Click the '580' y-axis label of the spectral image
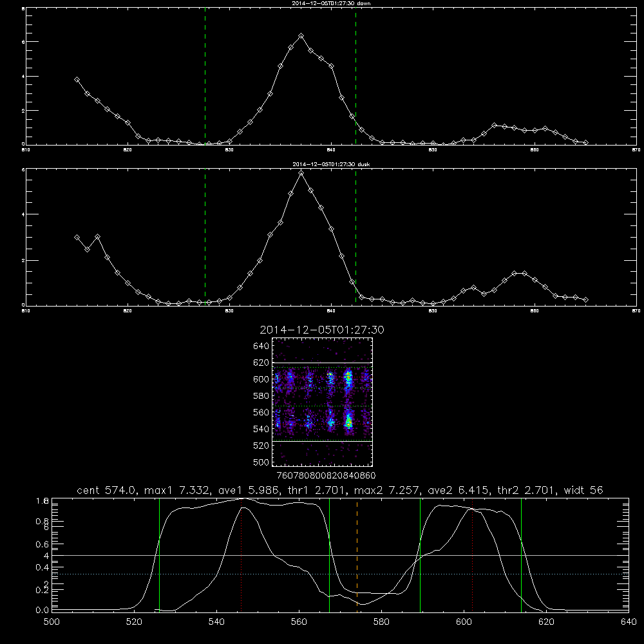 pos(261,396)
